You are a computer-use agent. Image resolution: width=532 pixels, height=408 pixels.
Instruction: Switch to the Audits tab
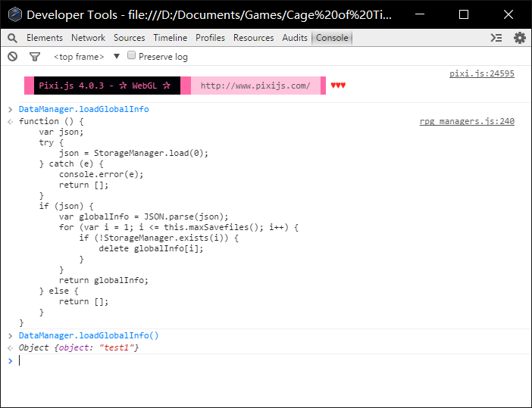pos(295,38)
